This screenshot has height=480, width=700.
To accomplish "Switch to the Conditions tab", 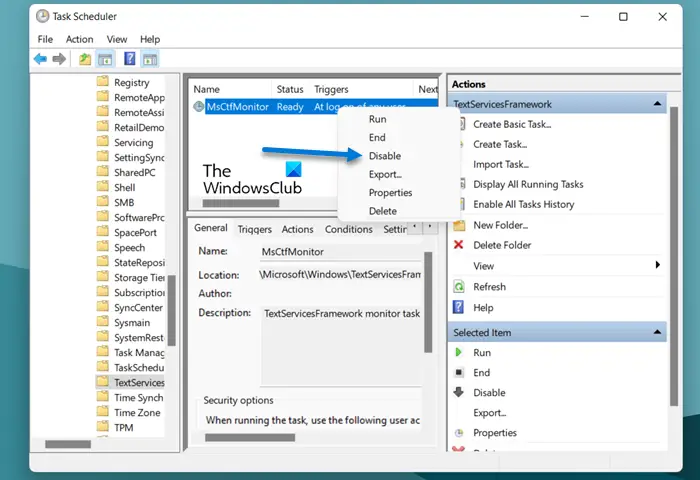I will pyautogui.click(x=349, y=229).
